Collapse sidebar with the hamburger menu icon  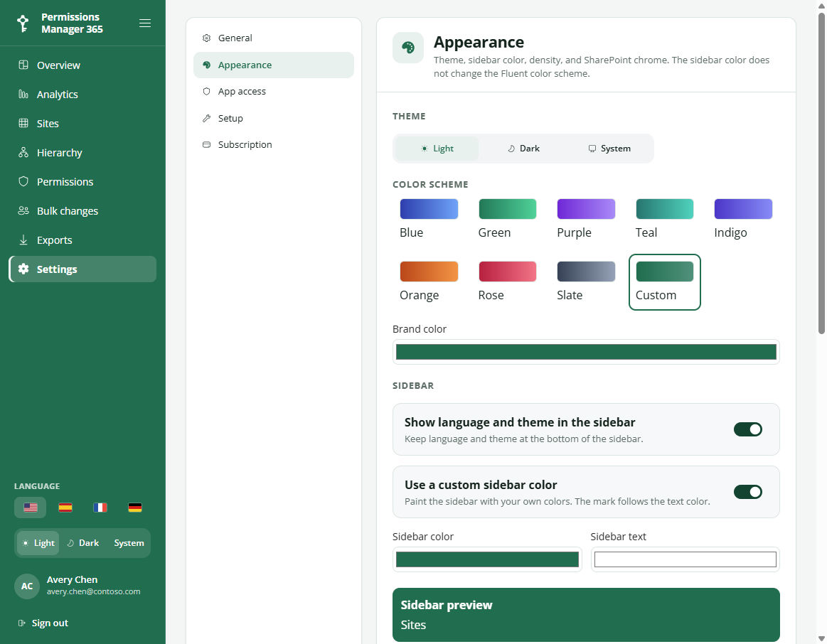click(145, 23)
